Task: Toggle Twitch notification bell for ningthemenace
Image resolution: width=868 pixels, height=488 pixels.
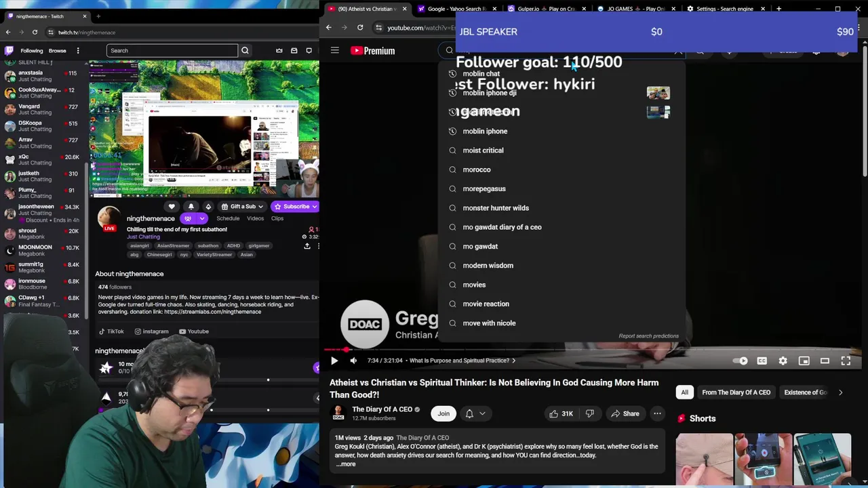Action: [x=191, y=206]
